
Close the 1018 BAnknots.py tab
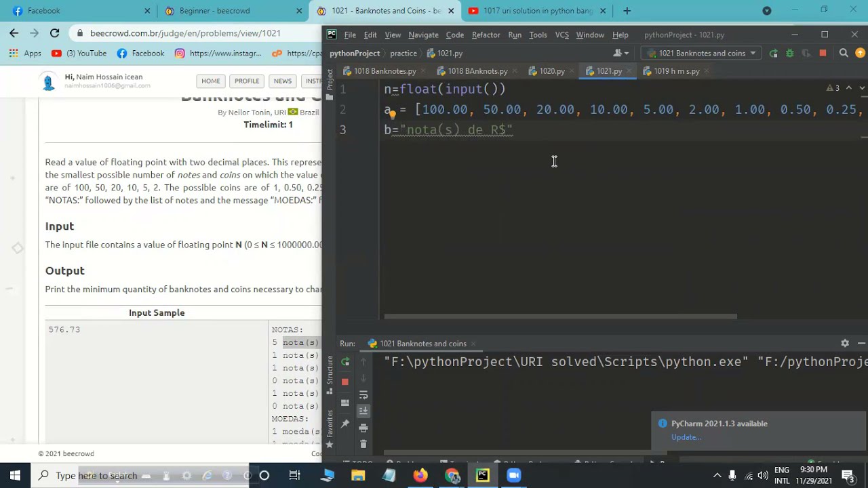coord(515,71)
